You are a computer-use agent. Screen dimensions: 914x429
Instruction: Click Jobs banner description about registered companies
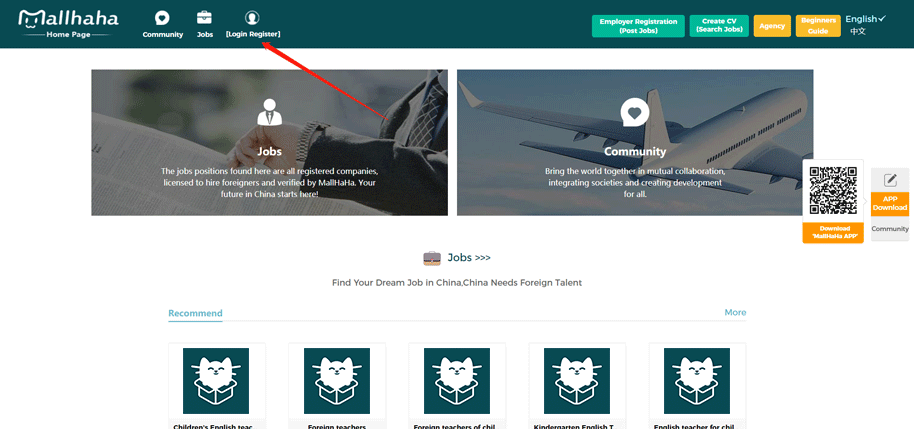pyautogui.click(x=269, y=182)
